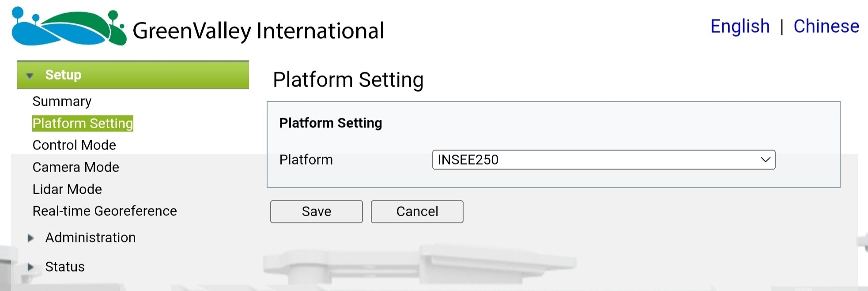Go to Control Mode
This screenshot has height=291, width=868.
[74, 145]
